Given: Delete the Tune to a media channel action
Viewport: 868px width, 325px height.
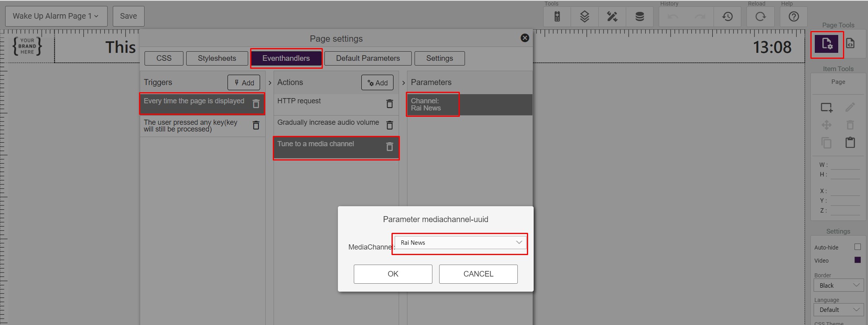Looking at the screenshot, I should pyautogui.click(x=390, y=147).
